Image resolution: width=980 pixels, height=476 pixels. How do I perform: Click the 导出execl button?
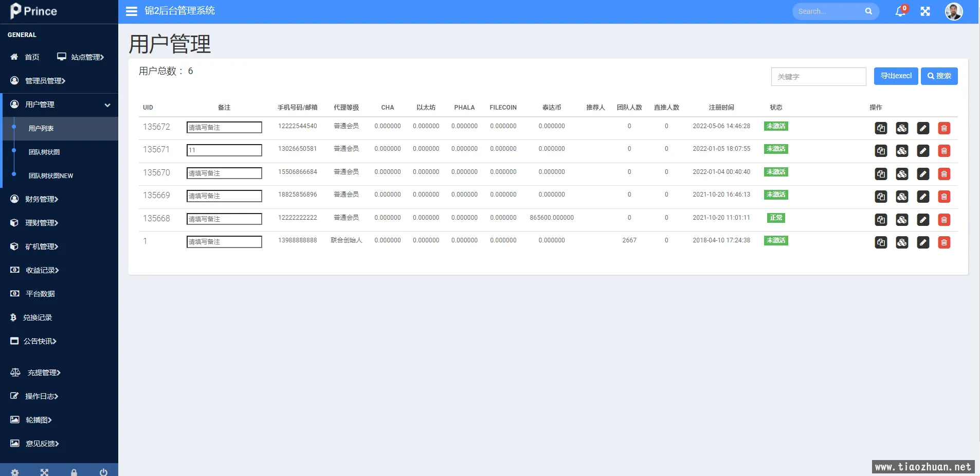click(896, 76)
